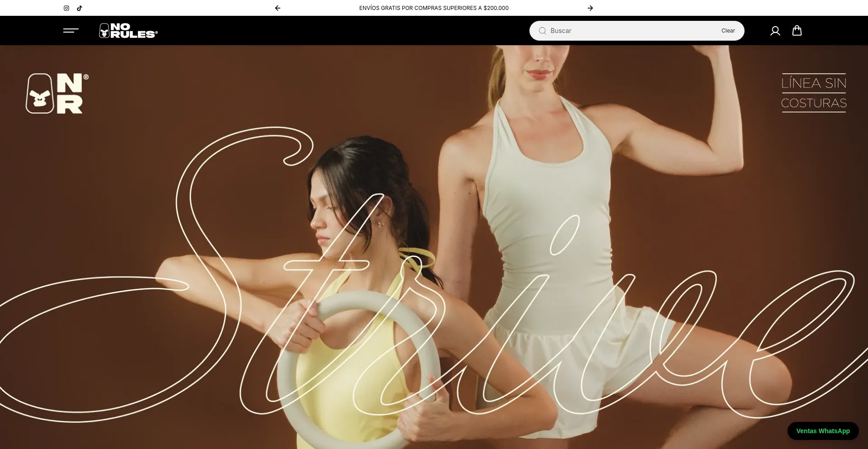868x449 pixels.
Task: Click the NR gorilla logo on banner
Action: pyautogui.click(x=57, y=94)
